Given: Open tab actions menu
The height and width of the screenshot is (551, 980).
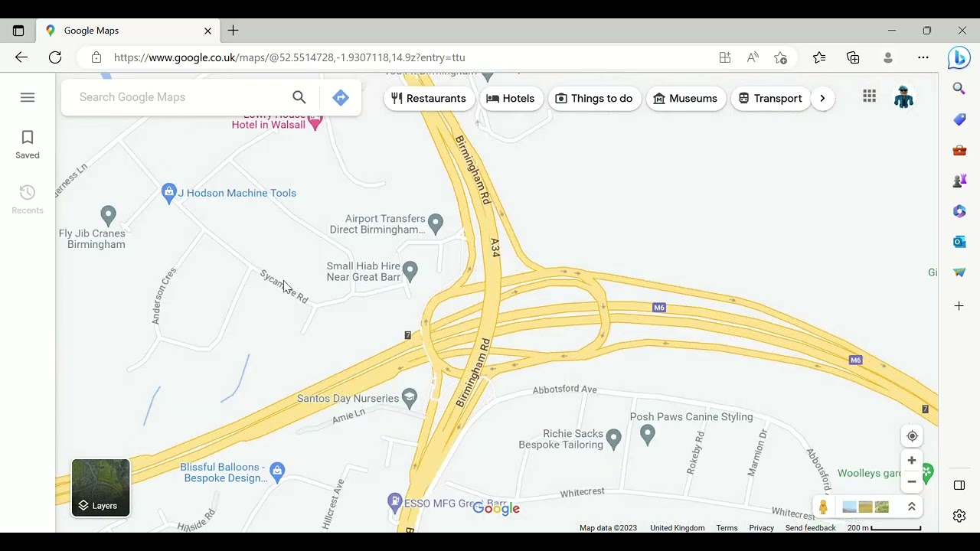Looking at the screenshot, I should pyautogui.click(x=18, y=31).
